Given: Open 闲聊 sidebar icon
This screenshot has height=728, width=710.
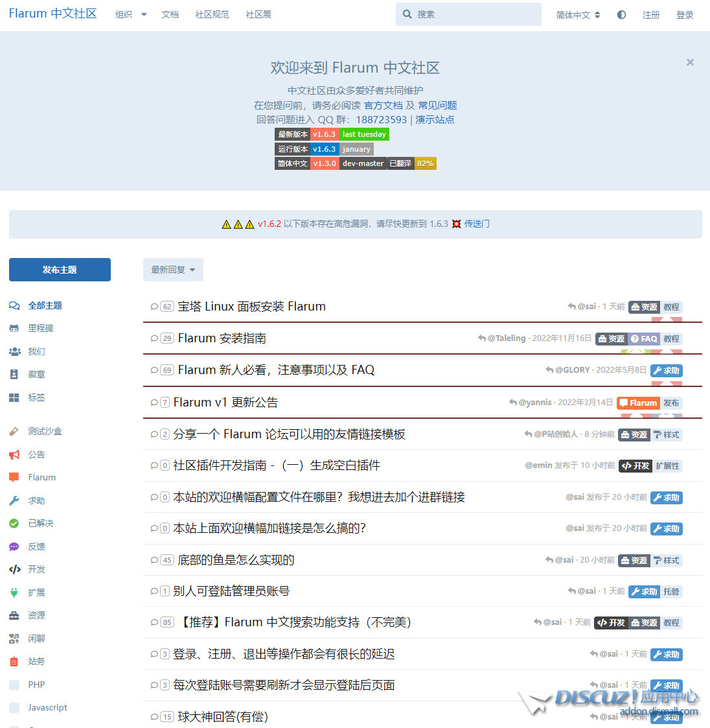Looking at the screenshot, I should [14, 639].
